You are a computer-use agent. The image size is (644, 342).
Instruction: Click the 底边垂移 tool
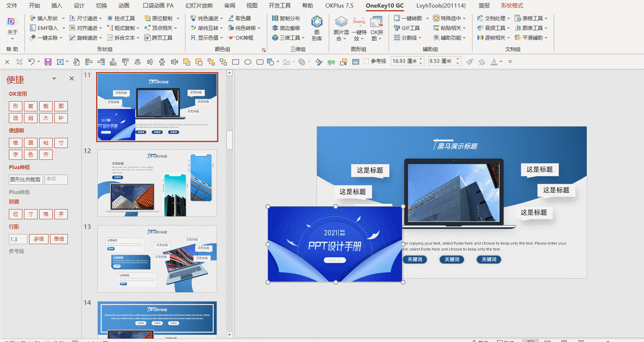[x=286, y=28]
